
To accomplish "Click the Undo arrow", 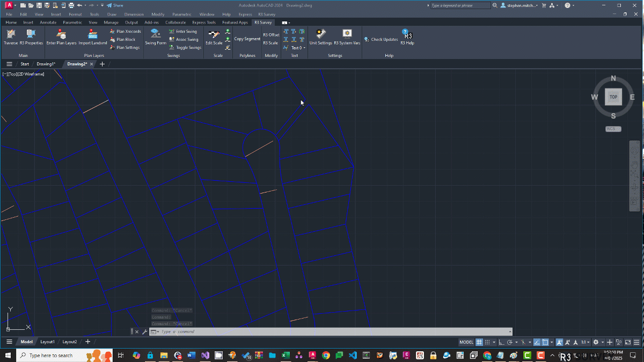I will (79, 5).
